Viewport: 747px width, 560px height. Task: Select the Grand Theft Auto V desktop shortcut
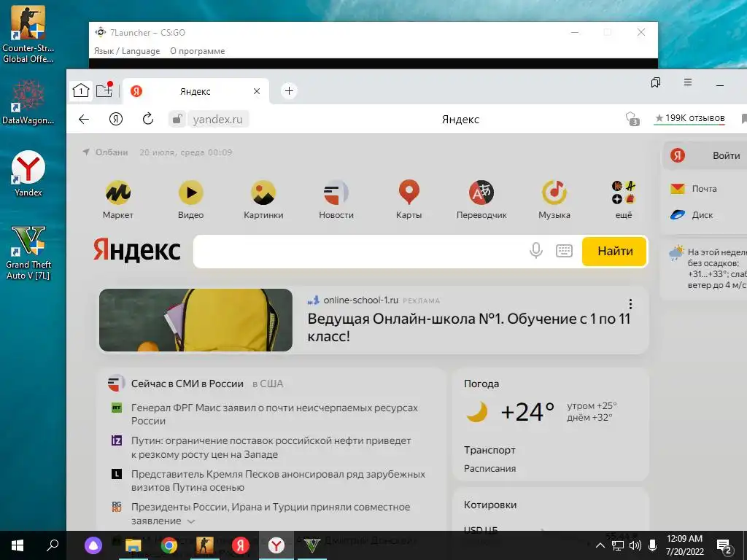tap(28, 253)
